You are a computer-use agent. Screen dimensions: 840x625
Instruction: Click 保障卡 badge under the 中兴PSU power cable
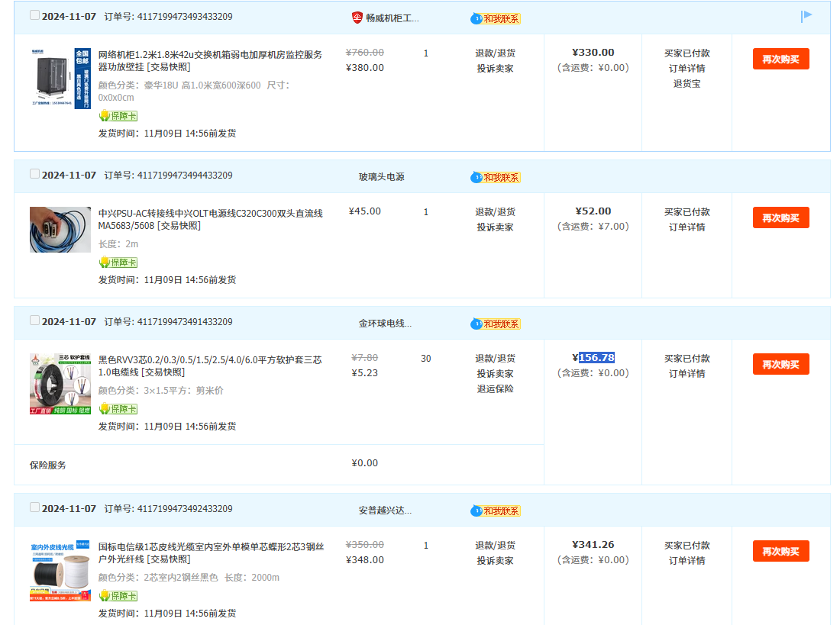click(x=118, y=263)
